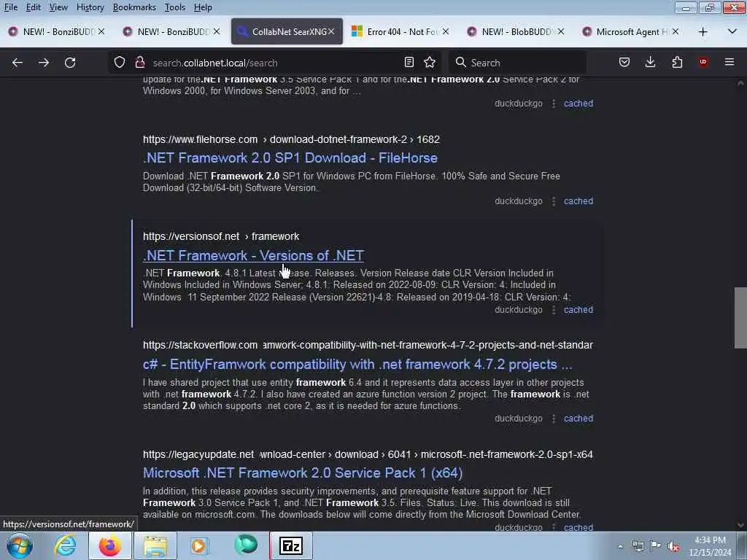Open the Windows Start orb
Viewport: 747px width, 560px height.
pyautogui.click(x=20, y=545)
